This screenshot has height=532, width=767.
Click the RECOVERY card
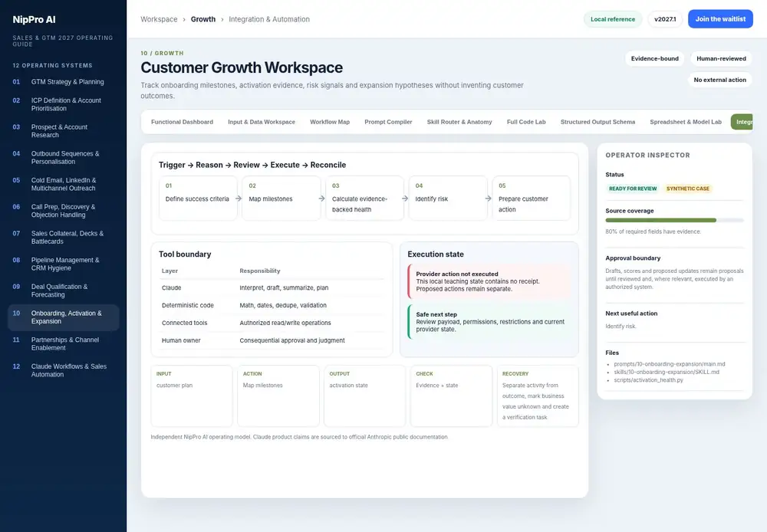pos(538,396)
